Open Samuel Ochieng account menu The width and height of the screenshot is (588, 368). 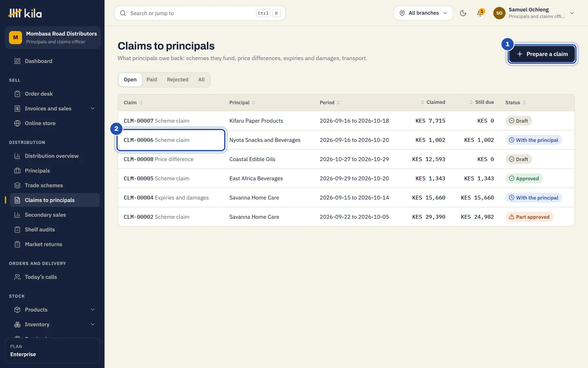click(x=534, y=13)
